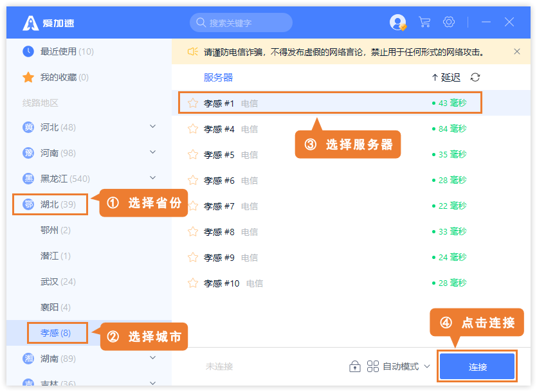Favorite 孝感 #9 with its star
The image size is (537, 392).
tap(193, 258)
